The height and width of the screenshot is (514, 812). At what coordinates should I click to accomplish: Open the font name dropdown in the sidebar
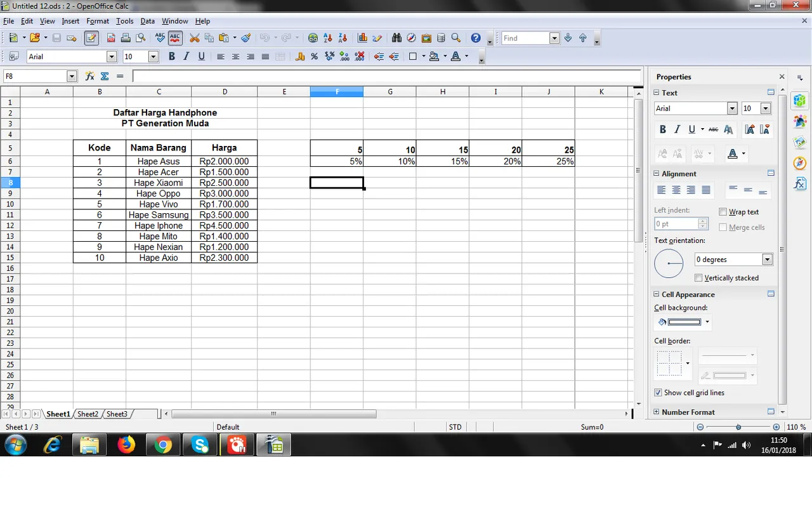pos(732,108)
